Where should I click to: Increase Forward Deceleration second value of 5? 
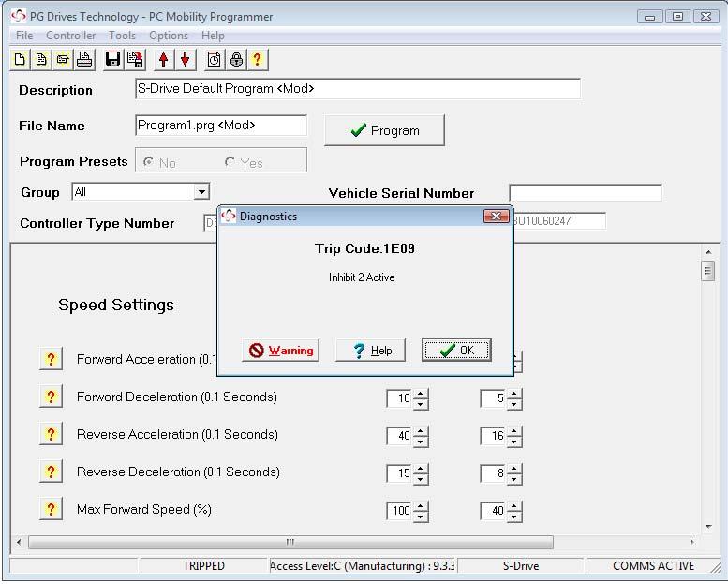[x=514, y=394]
